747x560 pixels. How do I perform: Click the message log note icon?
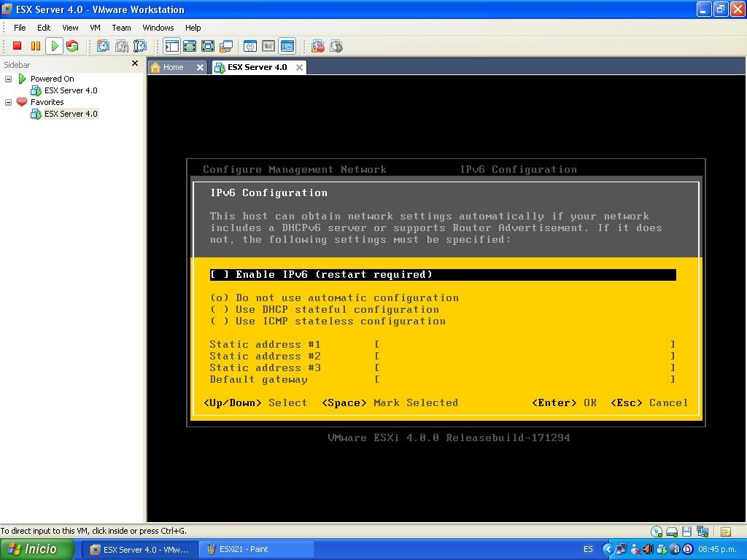(x=726, y=532)
